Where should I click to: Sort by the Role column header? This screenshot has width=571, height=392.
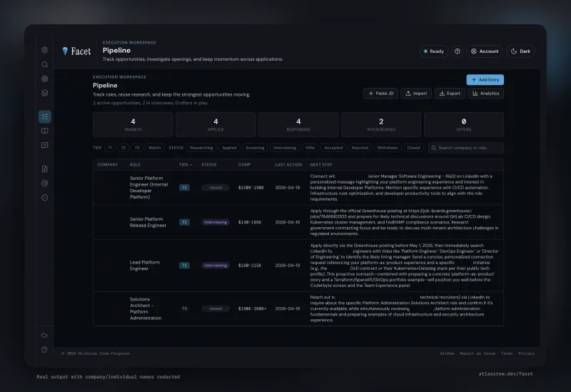(x=135, y=165)
